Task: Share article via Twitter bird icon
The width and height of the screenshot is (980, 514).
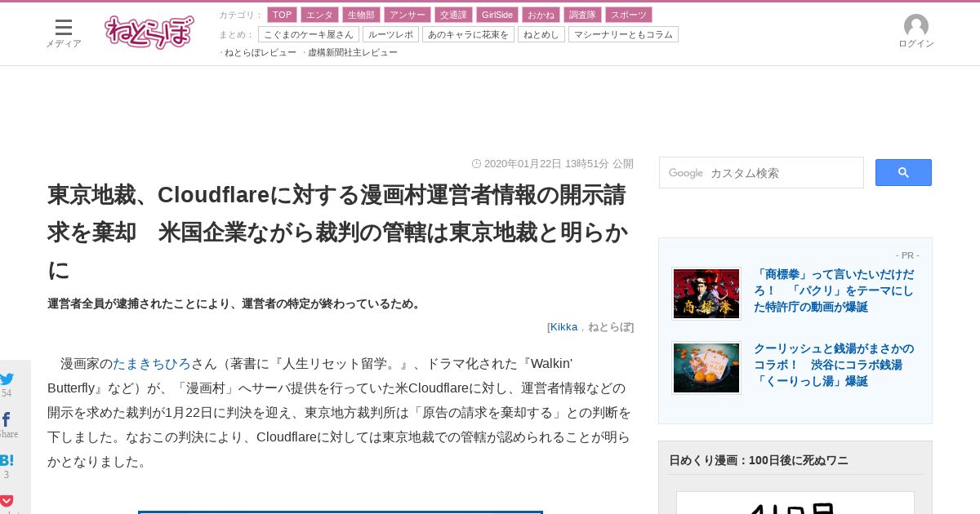Action: click(x=7, y=379)
